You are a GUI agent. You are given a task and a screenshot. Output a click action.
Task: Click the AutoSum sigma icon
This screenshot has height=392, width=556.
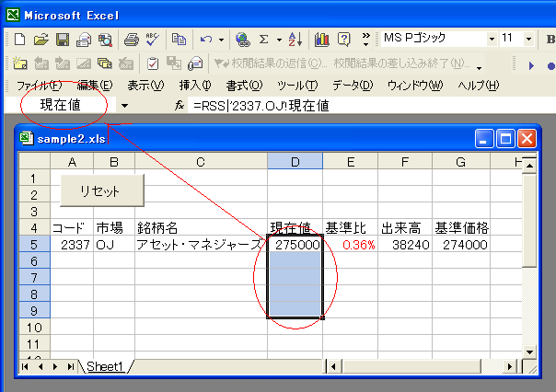pyautogui.click(x=264, y=40)
